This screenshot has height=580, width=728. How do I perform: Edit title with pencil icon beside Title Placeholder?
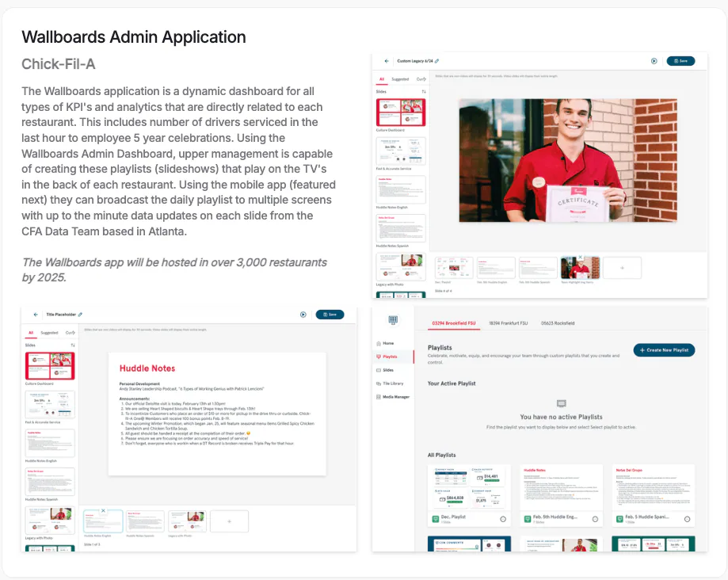[80, 315]
